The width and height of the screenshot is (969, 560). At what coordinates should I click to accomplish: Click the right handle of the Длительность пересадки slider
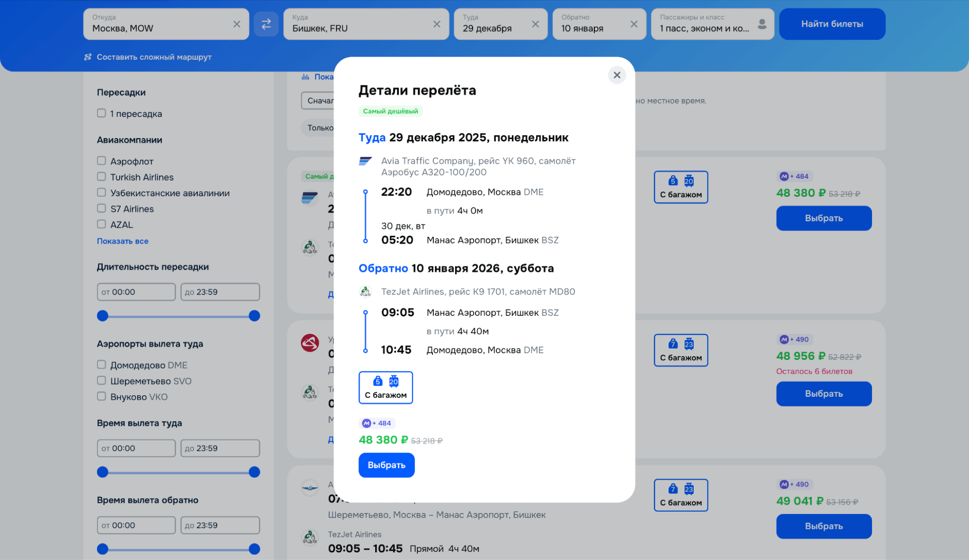(x=254, y=316)
